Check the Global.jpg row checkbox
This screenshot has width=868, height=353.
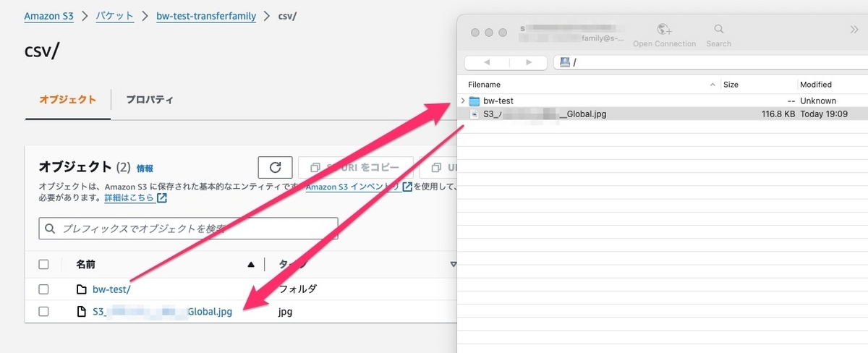[x=43, y=312]
